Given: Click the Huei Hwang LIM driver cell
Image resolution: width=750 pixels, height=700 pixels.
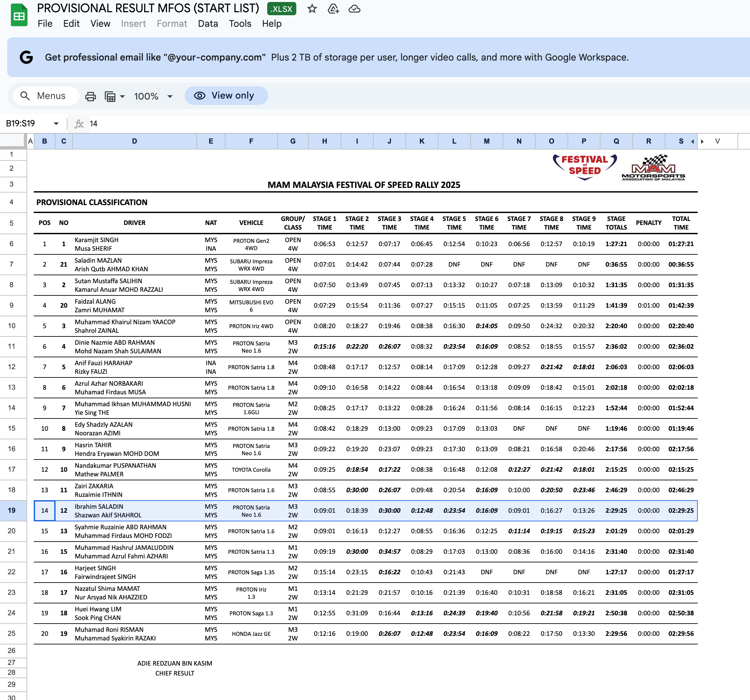Looking at the screenshot, I should (134, 613).
